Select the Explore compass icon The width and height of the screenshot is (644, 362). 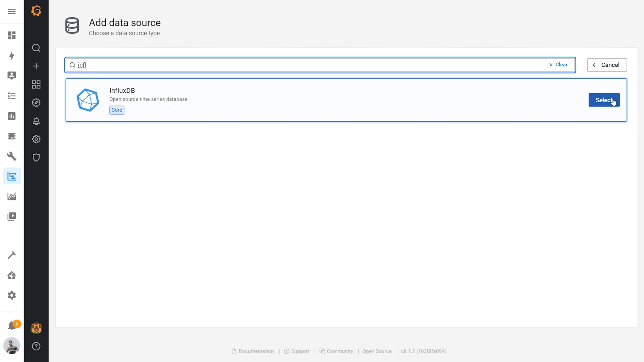[36, 103]
